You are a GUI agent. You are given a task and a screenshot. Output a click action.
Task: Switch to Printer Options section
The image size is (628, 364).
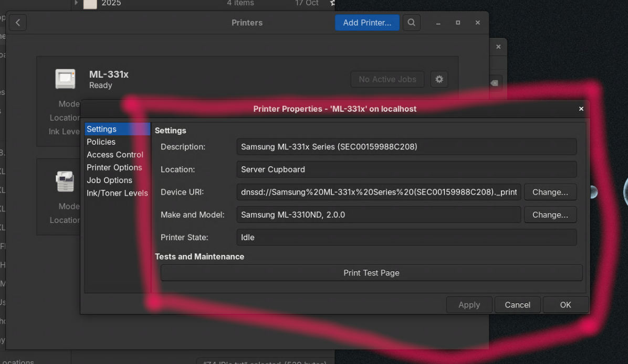(114, 167)
